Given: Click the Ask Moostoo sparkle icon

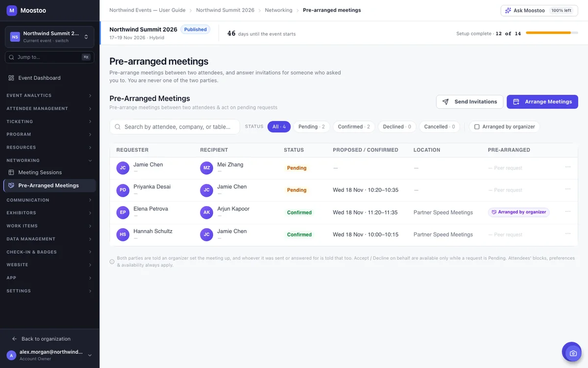Looking at the screenshot, I should tap(508, 10).
